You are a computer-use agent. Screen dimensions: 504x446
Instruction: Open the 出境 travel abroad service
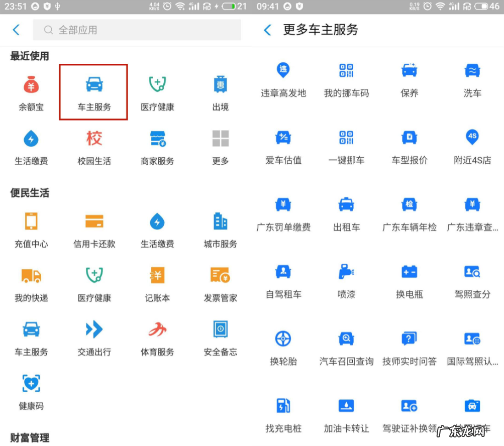[220, 91]
